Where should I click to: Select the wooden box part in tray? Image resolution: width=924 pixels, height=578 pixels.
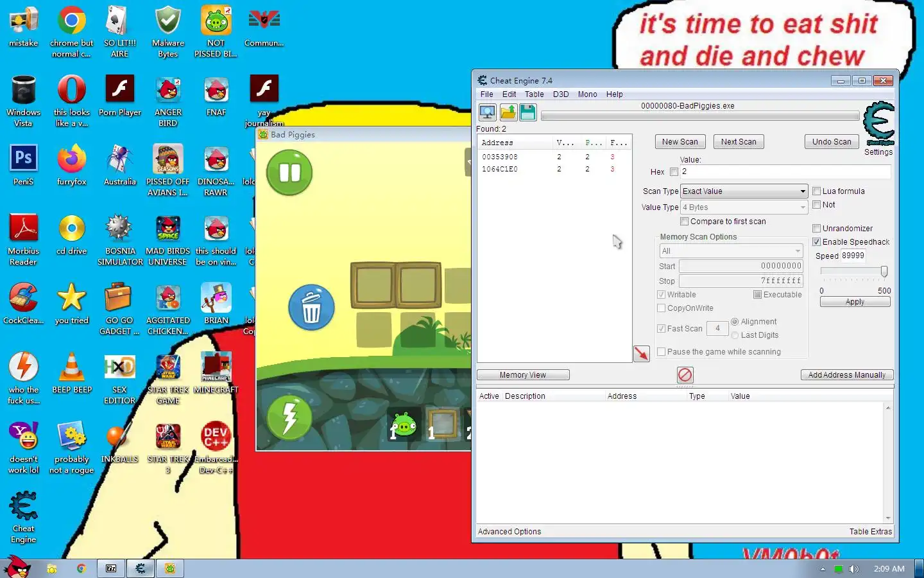442,425
